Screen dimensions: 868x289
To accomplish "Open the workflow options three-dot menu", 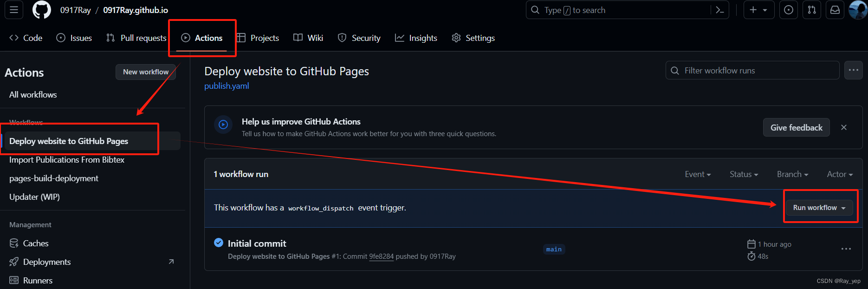I will point(853,70).
